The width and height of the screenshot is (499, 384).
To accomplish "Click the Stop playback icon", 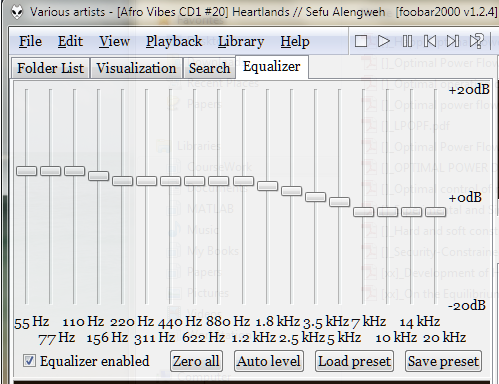I will click(361, 41).
